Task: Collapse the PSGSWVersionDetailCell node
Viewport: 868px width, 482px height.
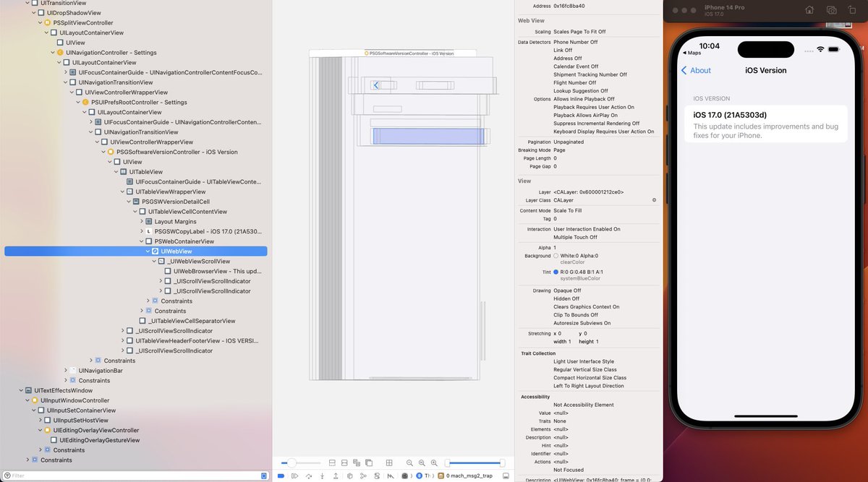Action: coord(129,202)
